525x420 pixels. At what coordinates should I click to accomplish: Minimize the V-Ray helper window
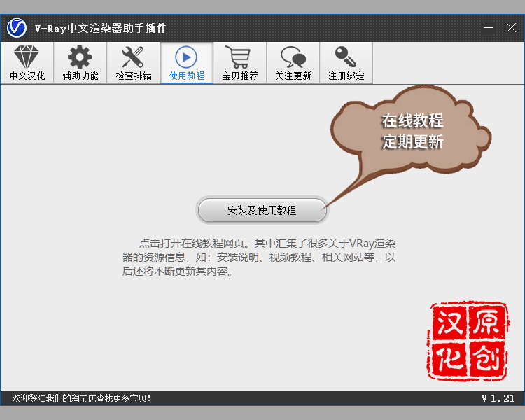click(x=488, y=28)
